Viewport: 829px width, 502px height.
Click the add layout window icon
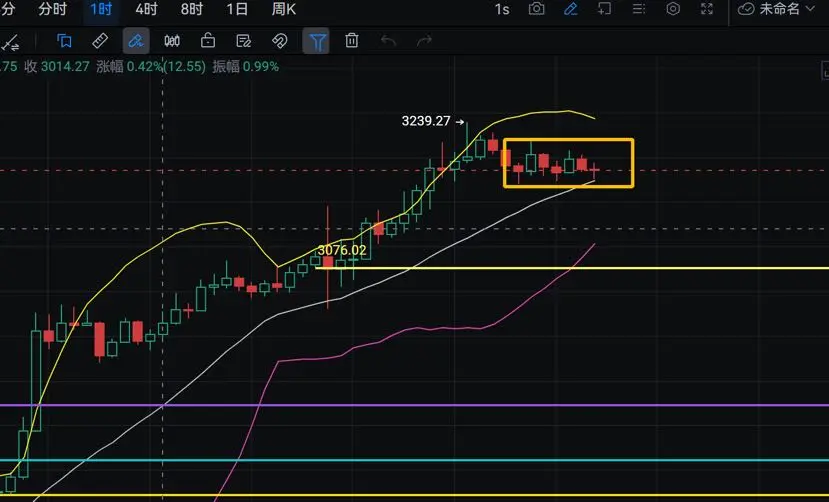coord(604,9)
